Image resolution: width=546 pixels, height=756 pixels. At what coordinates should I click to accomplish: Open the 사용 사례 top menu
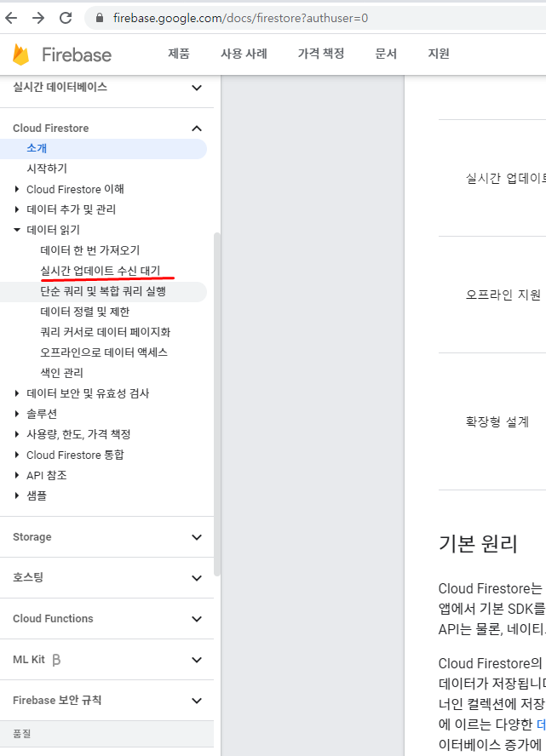(x=244, y=54)
